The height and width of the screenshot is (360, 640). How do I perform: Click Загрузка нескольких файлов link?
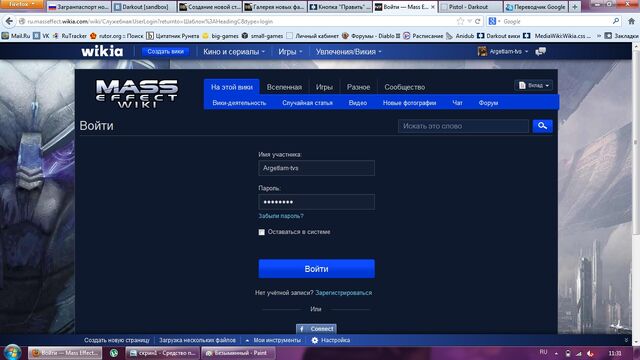[x=197, y=340]
